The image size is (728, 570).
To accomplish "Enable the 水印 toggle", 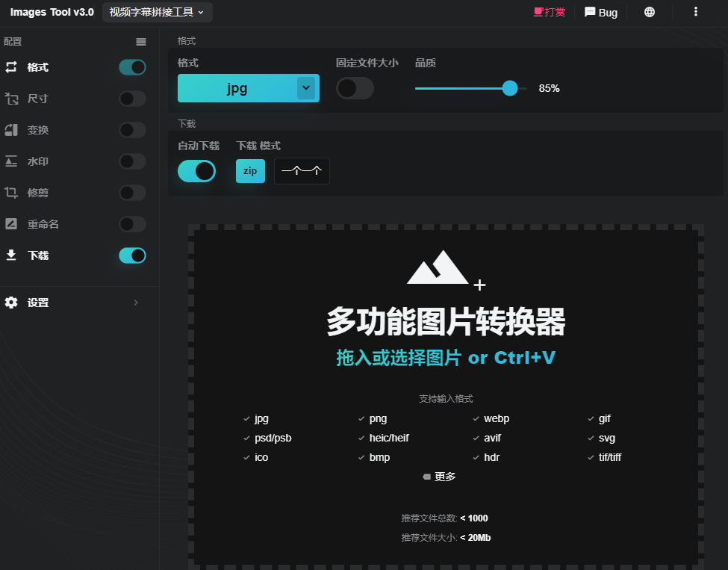I will (132, 161).
